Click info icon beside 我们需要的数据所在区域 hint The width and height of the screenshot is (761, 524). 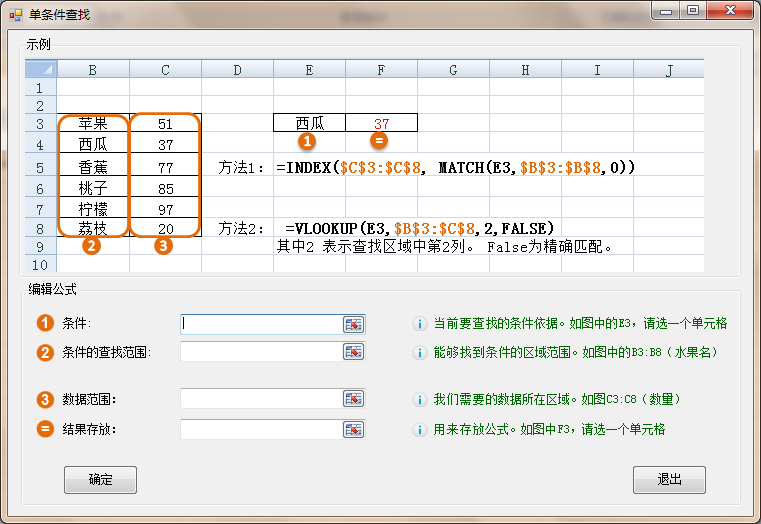tap(420, 400)
